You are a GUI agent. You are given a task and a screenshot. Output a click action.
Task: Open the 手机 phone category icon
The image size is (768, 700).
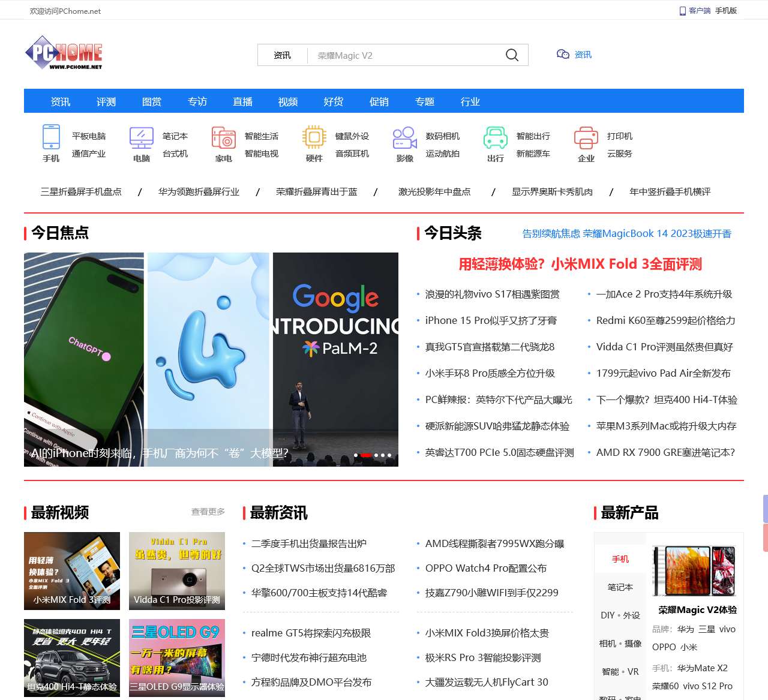pos(51,137)
